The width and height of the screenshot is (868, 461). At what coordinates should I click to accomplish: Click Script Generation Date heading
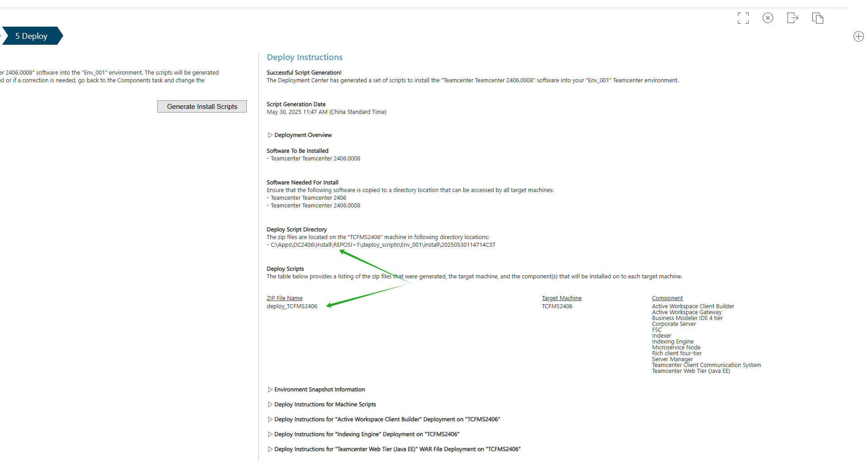tap(296, 104)
